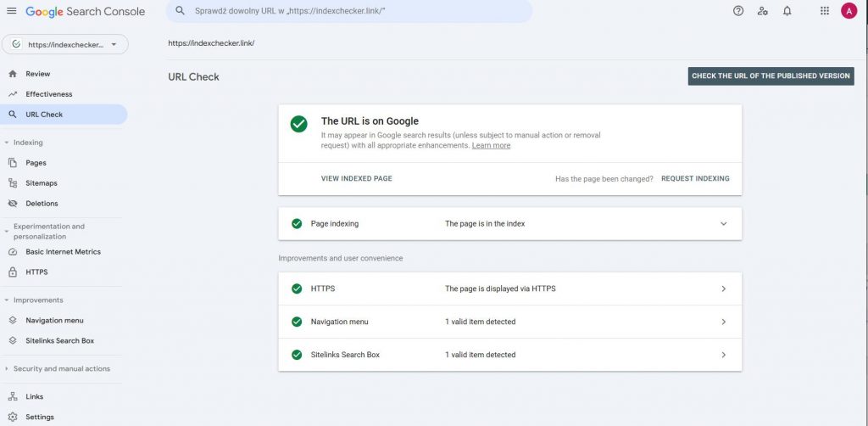Click the help question mark icon
Screen dimensions: 868x426
(738, 11)
